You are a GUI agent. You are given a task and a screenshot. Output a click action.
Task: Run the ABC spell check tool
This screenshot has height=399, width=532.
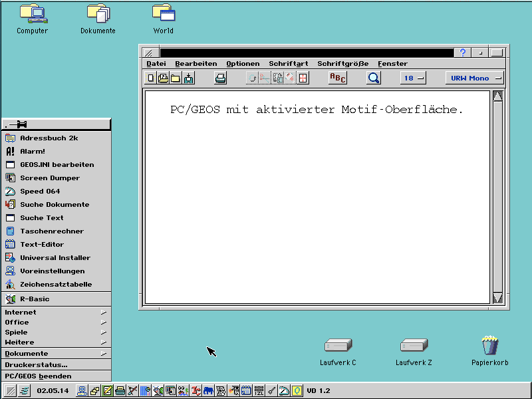(x=338, y=78)
